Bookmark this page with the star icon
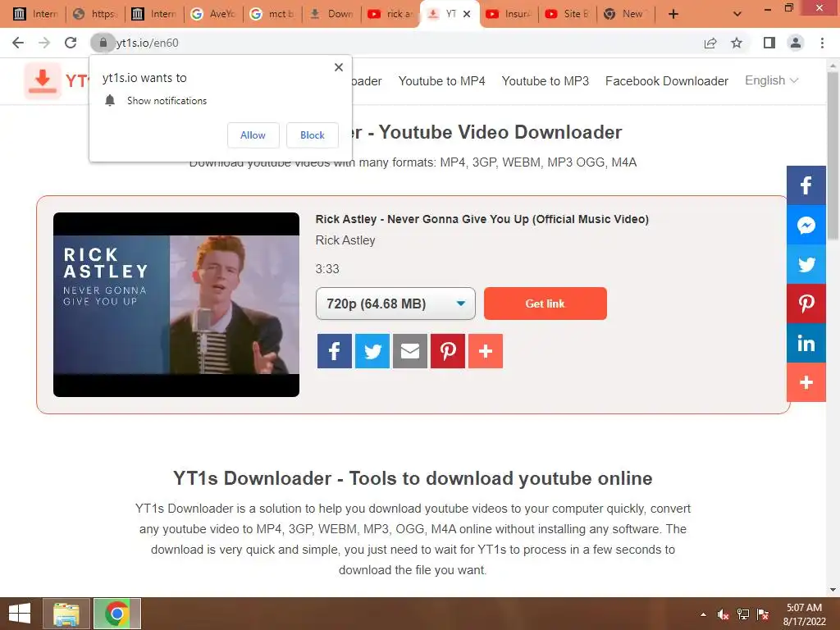840x630 pixels. [x=737, y=43]
